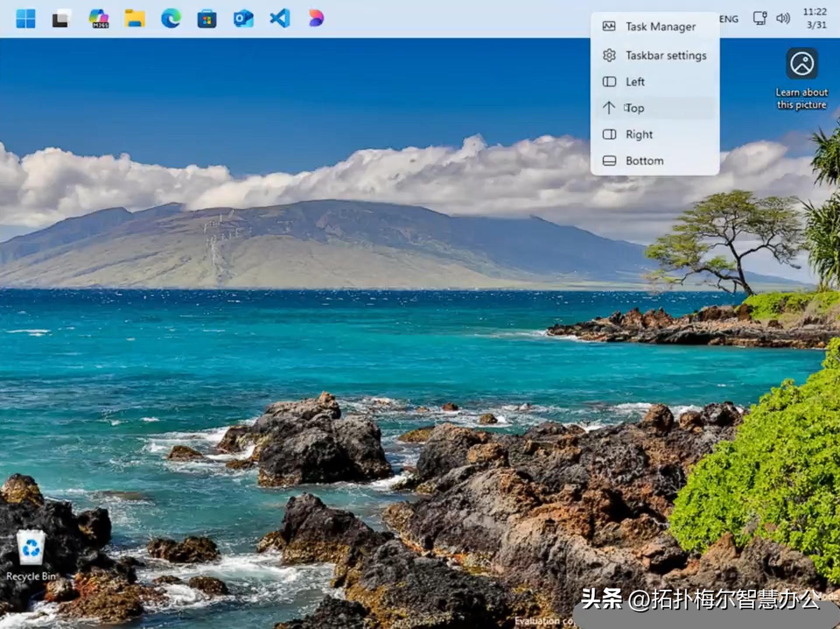Click the Start button
This screenshot has width=840, height=629.
point(26,18)
